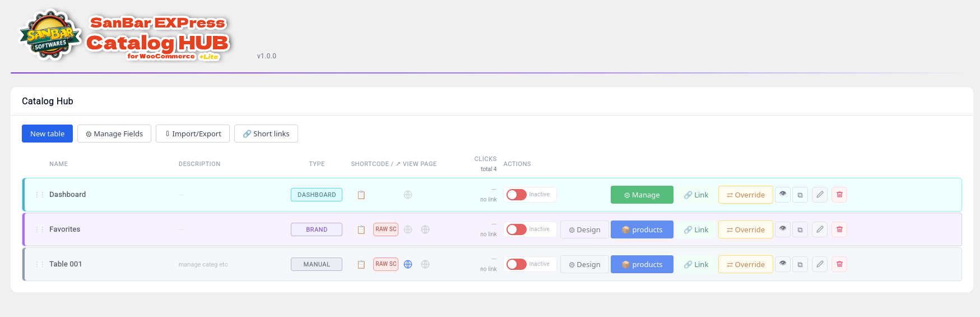Viewport: 980px width, 317px height.
Task: Select the Table 001 name
Action: (66, 264)
